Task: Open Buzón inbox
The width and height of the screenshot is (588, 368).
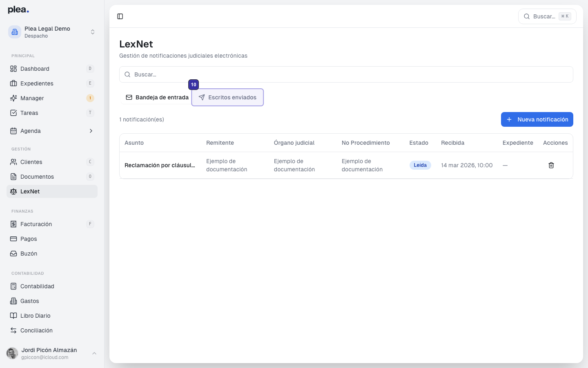Action: [52, 254]
